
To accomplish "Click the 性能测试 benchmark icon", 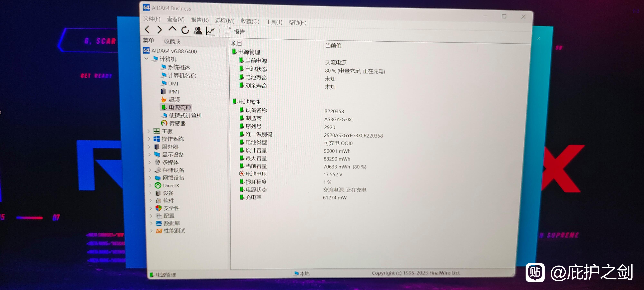I will click(159, 231).
